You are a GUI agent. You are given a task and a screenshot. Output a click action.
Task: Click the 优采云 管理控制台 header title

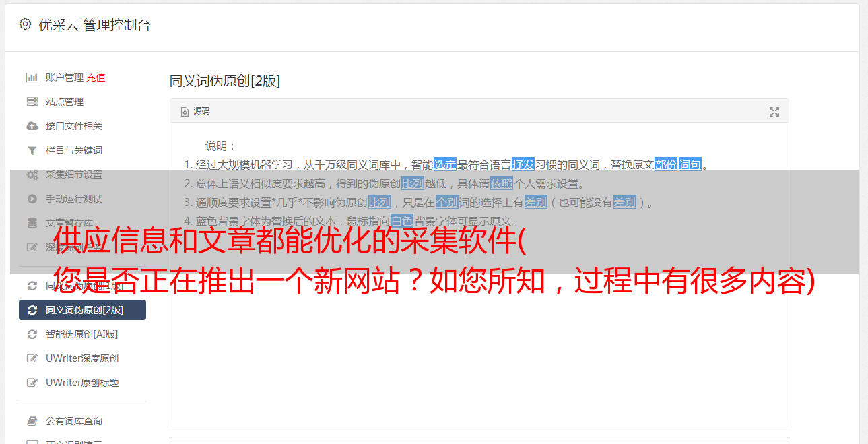click(x=94, y=25)
